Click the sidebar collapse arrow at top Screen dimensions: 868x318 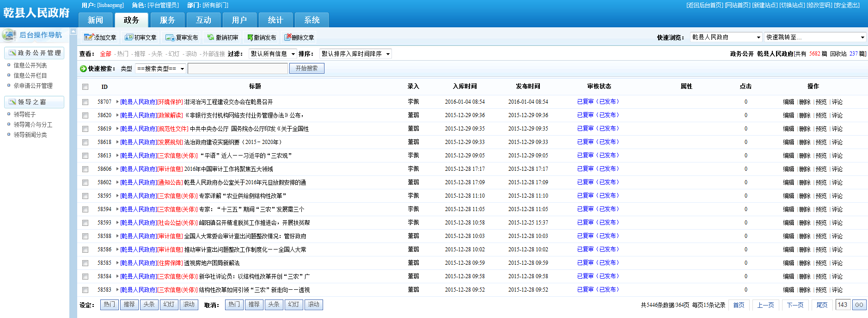click(73, 31)
